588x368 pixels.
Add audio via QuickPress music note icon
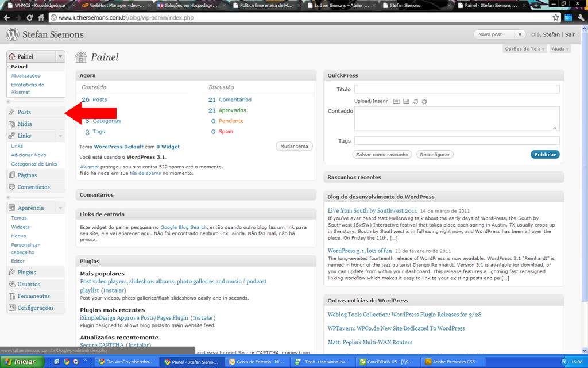pyautogui.click(x=415, y=101)
